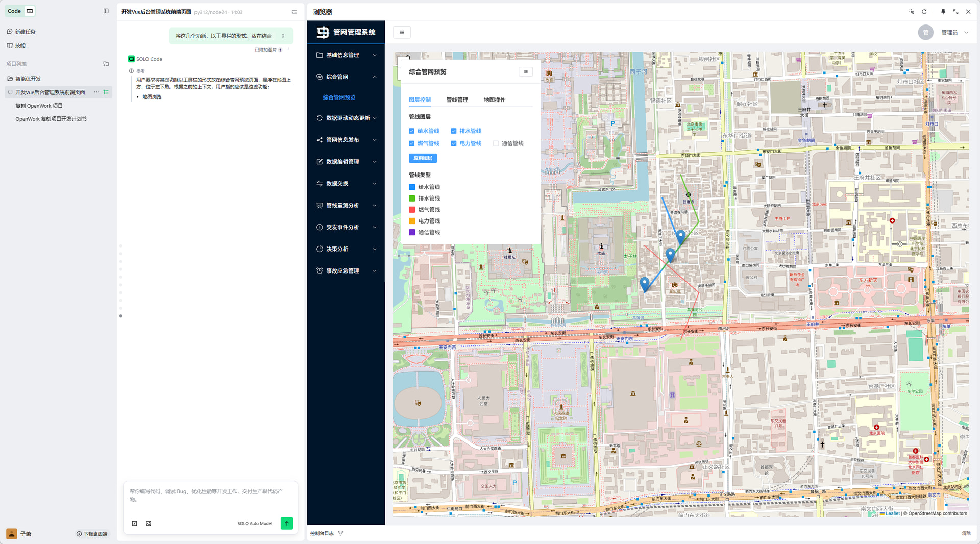
Task: Switch to the 地图操作 tab
Action: click(494, 100)
